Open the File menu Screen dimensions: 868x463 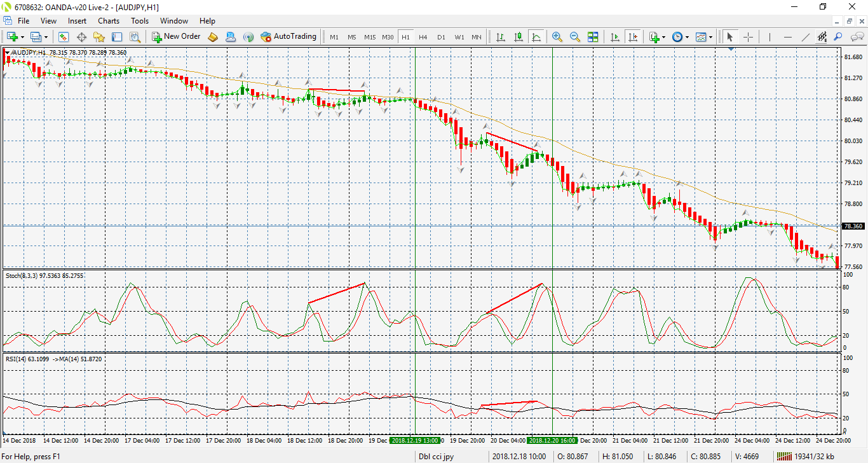pyautogui.click(x=24, y=21)
